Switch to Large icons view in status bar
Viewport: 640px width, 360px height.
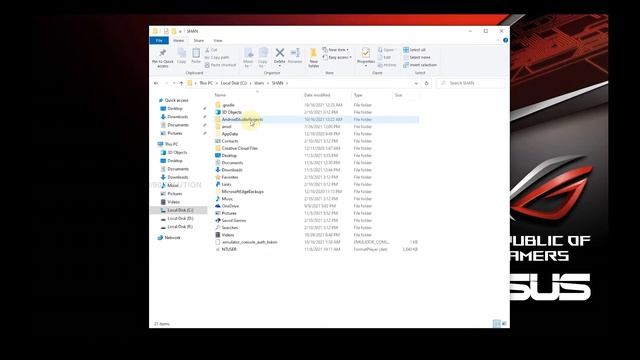(504, 324)
